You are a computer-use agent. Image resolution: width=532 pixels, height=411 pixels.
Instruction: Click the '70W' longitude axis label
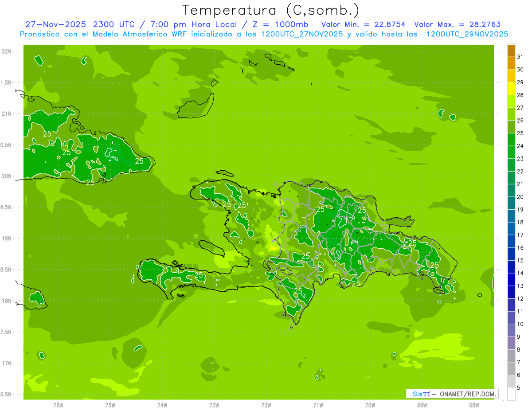[x=370, y=405]
